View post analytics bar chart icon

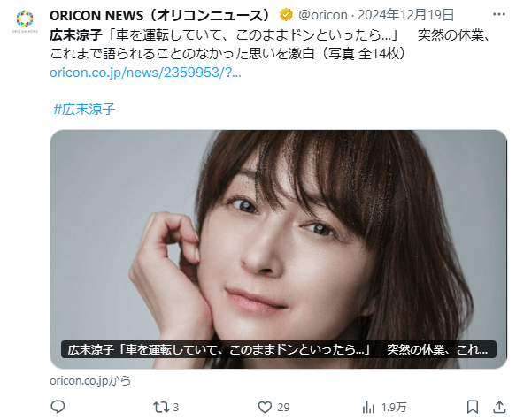click(x=368, y=408)
